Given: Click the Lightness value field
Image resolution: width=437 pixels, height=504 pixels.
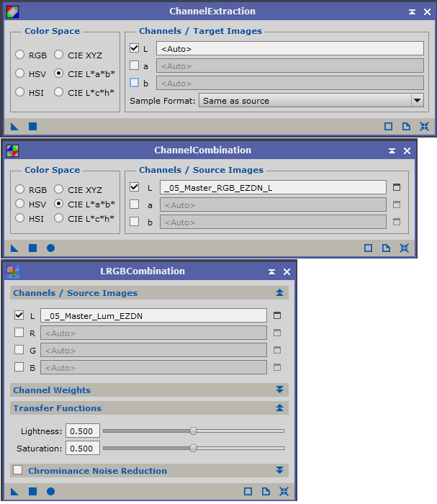Looking at the screenshot, I should (x=83, y=431).
